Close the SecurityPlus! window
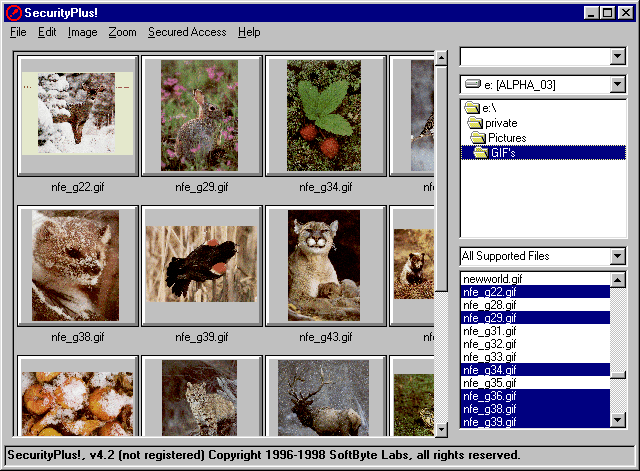This screenshot has width=640, height=471. (626, 13)
